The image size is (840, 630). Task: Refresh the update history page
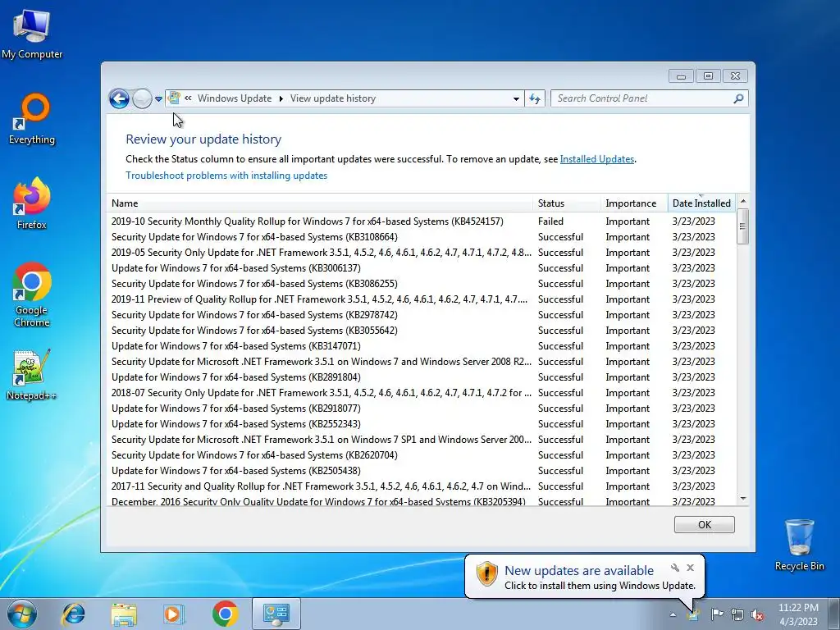tap(535, 98)
